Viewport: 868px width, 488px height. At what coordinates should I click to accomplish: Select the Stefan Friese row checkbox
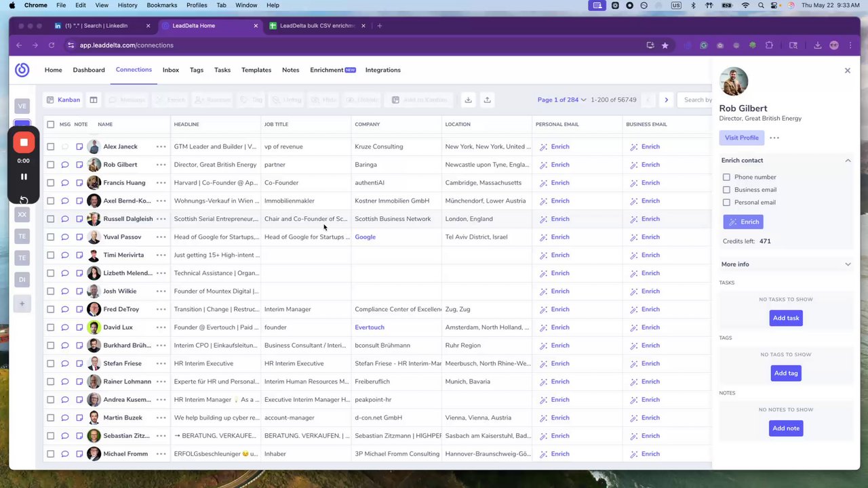pos(51,363)
